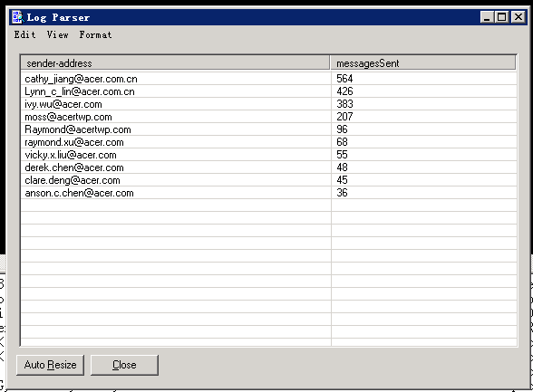Screen dimensions: 533x392
Task: Minimize the Log Parser window
Action: (487, 17)
